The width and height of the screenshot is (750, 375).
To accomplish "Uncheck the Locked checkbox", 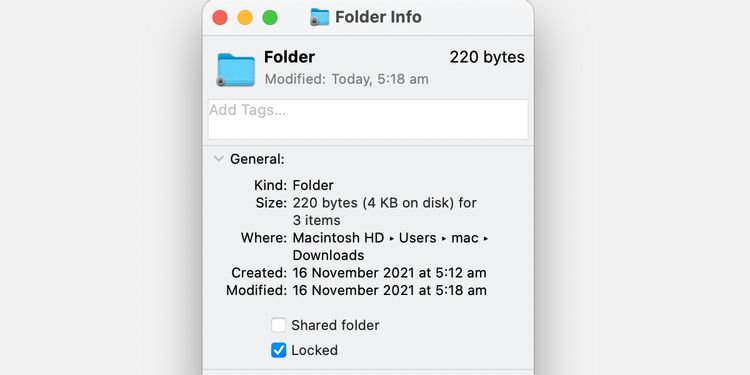I will click(x=278, y=350).
